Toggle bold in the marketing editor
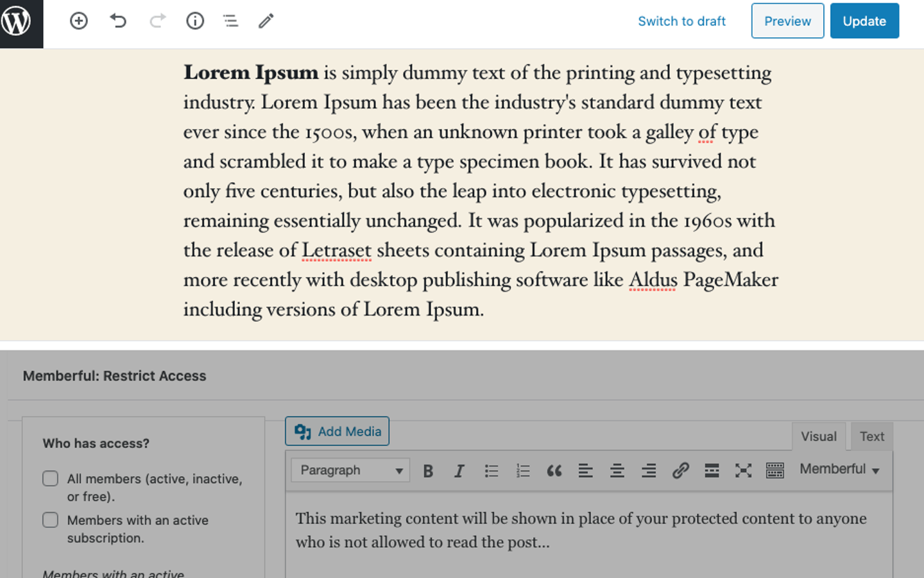Screen dimensions: 924x578 pos(428,472)
